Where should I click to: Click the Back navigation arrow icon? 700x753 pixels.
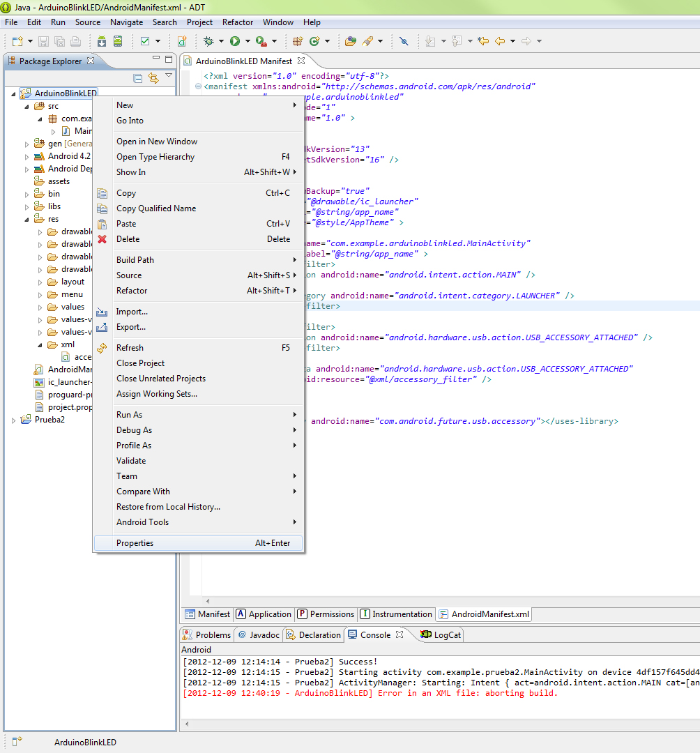(x=499, y=41)
